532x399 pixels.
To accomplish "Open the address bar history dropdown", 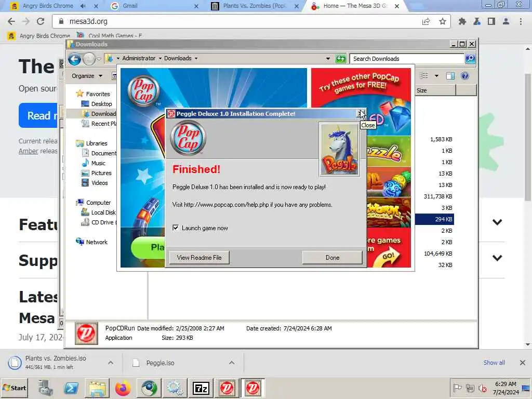I will click(x=328, y=59).
